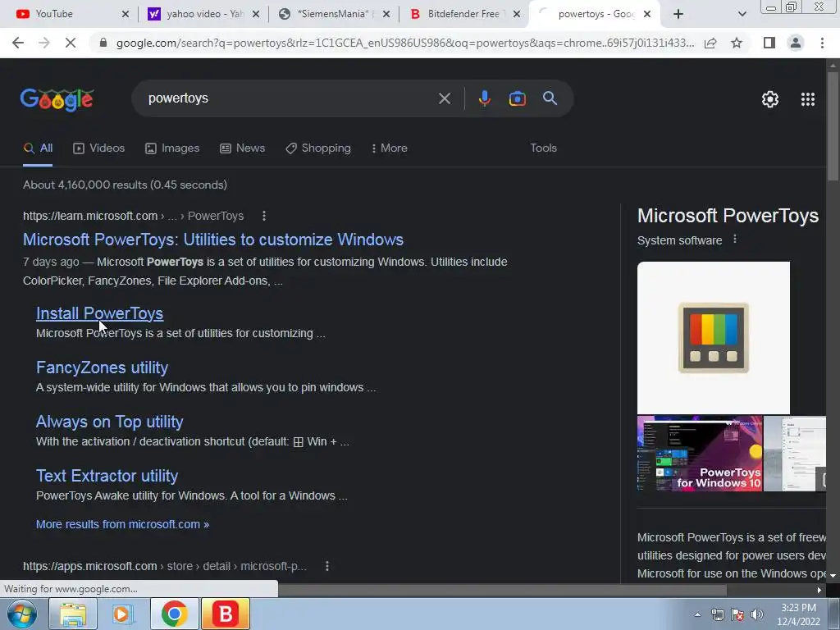Expand the tab search dropdown arrow
The width and height of the screenshot is (840, 630).
742,14
